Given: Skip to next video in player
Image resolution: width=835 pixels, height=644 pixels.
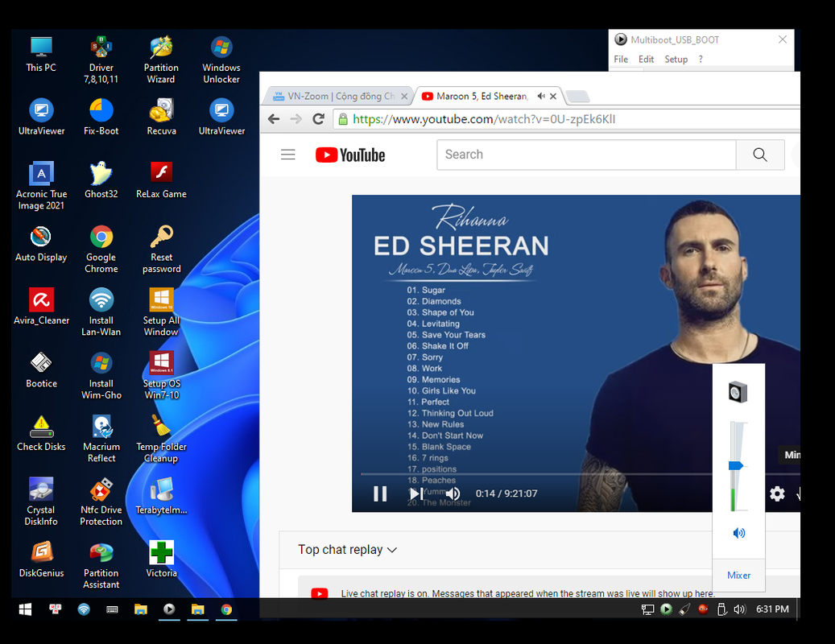Looking at the screenshot, I should click(416, 494).
